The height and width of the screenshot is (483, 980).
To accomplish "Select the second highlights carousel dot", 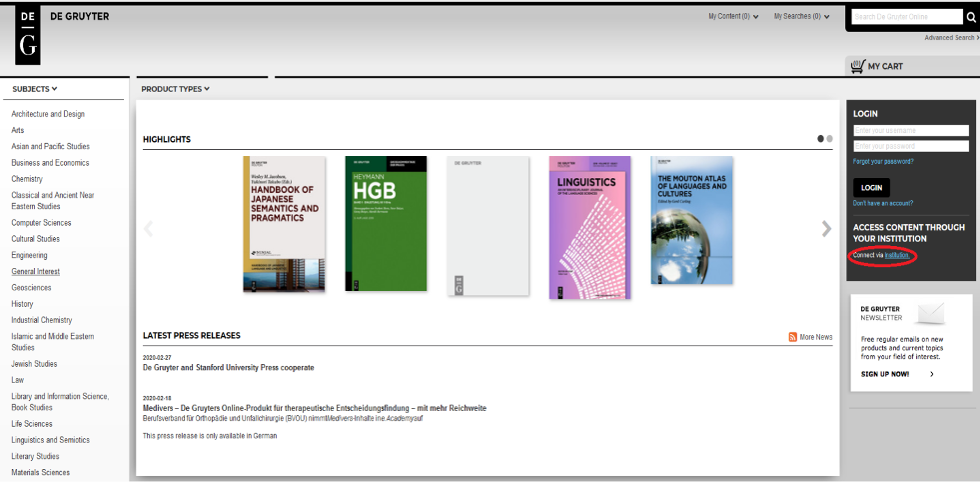I will coord(829,139).
